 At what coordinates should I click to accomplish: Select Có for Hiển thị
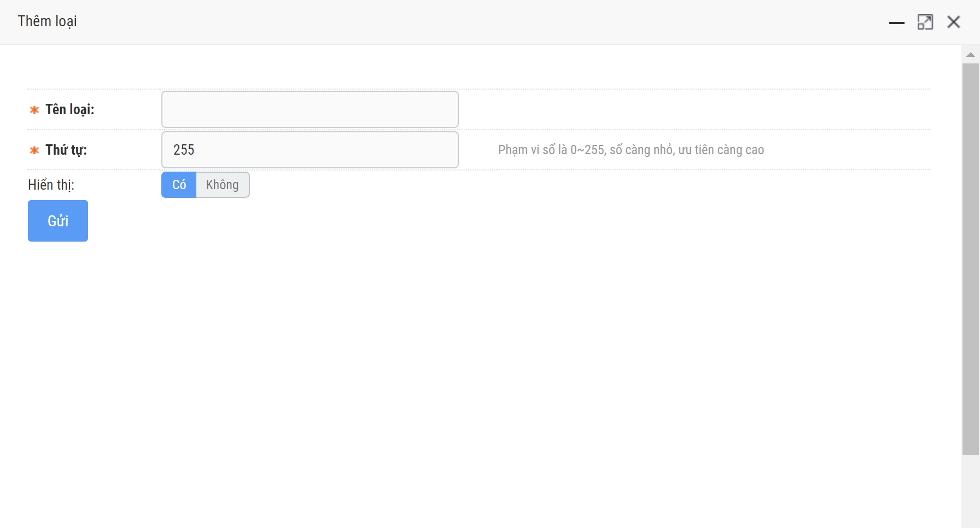[179, 185]
